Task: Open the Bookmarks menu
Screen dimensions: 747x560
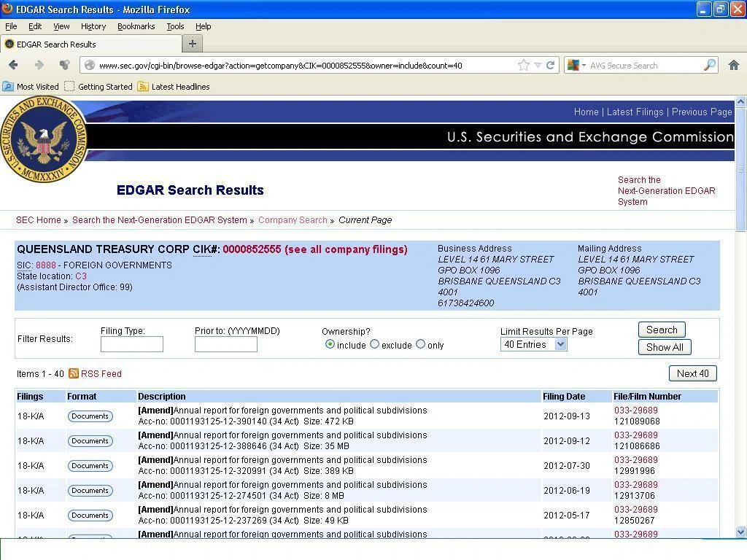Action: click(x=136, y=26)
